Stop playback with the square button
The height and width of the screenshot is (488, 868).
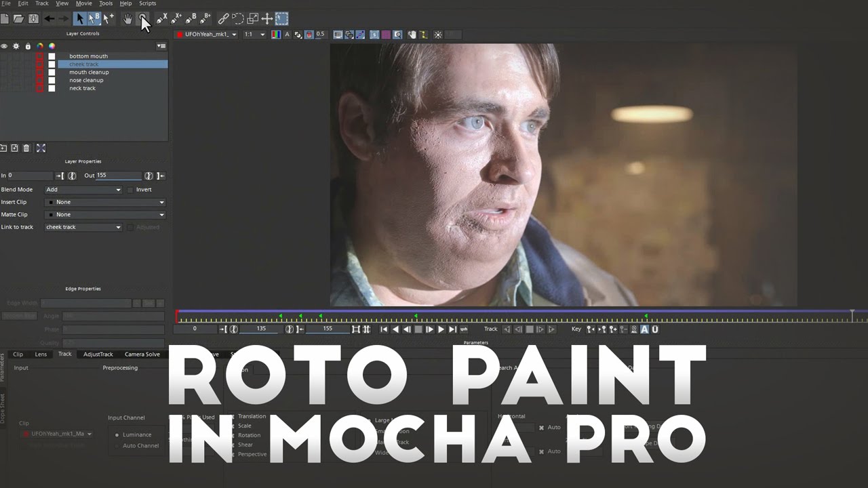point(418,329)
